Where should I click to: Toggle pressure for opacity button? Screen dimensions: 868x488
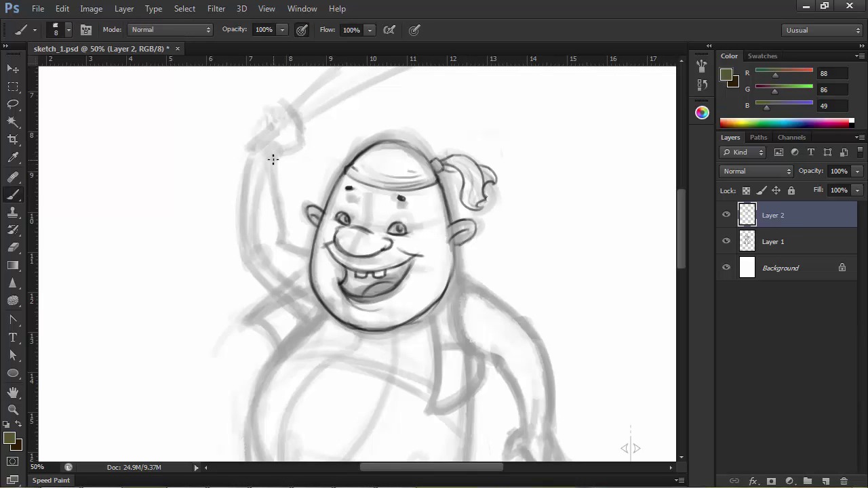coord(302,30)
